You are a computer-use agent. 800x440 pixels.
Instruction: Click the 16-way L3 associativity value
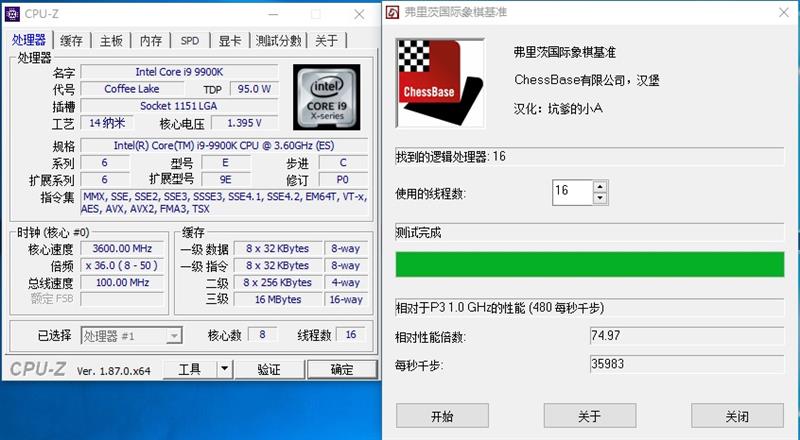coord(346,300)
